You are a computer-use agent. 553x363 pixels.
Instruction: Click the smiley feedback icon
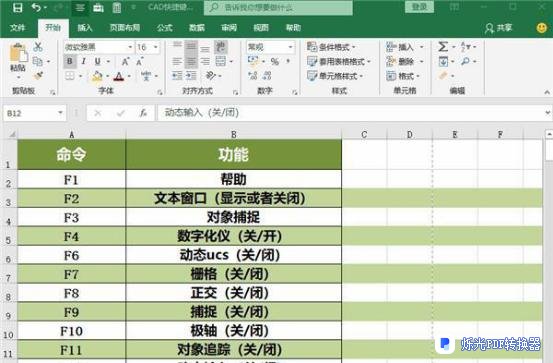tap(541, 28)
